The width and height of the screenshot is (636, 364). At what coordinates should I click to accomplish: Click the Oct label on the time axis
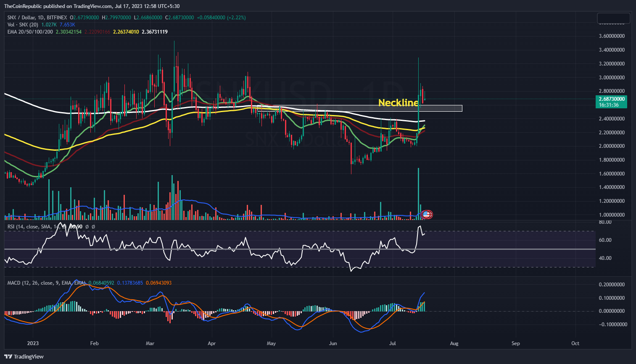click(x=575, y=343)
